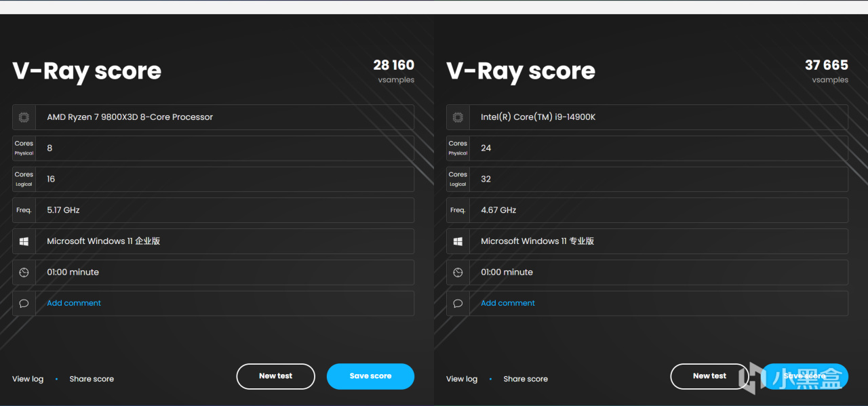
Task: Save score for the AMD Ryzen result
Action: 370,376
